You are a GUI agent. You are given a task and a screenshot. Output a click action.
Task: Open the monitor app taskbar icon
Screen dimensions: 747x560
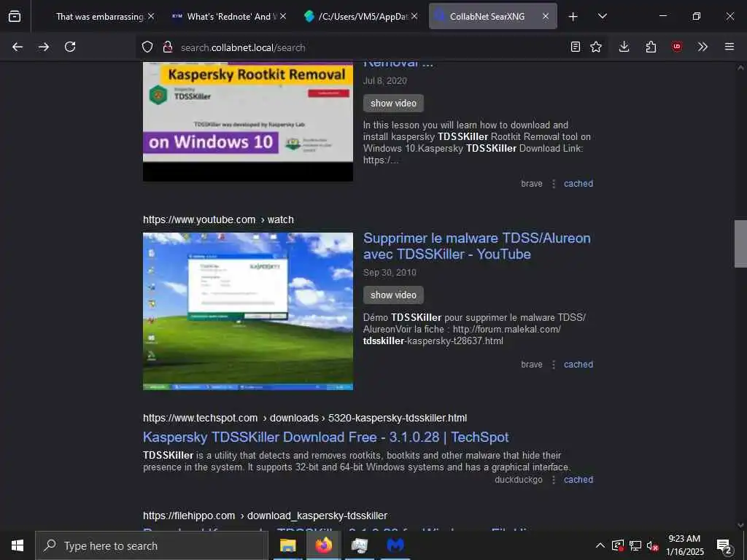(359, 545)
